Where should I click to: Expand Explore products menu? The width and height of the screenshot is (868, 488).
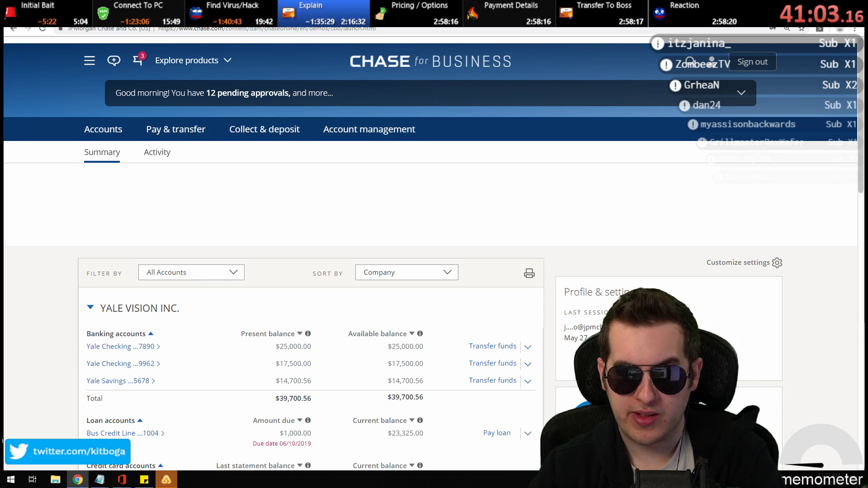pyautogui.click(x=193, y=60)
